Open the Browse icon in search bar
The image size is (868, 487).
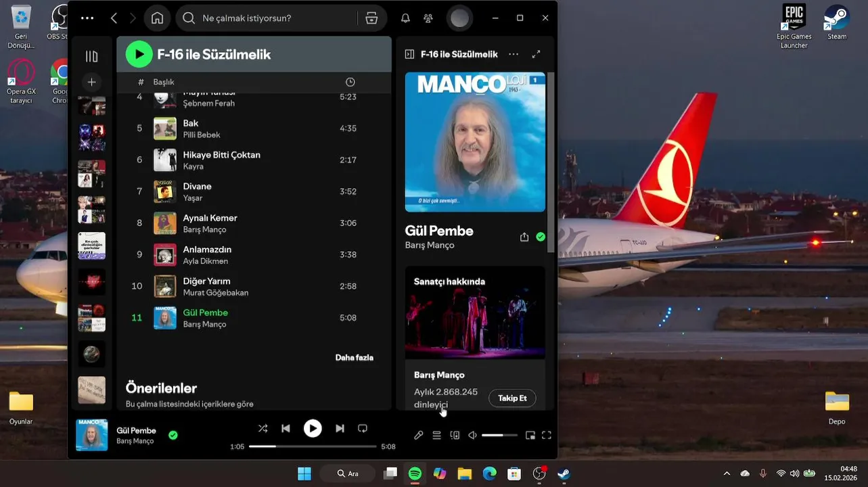tap(371, 18)
